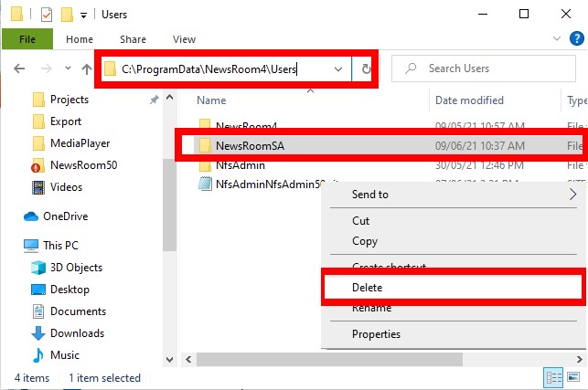
Task: Click the pin icon beside Projects
Action: tap(155, 100)
